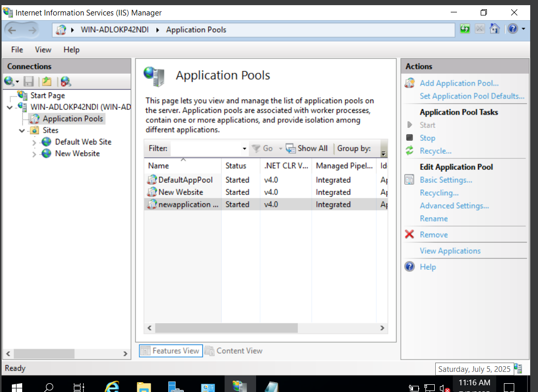Expand the New Website tree node
The height and width of the screenshot is (392, 538).
click(x=34, y=154)
